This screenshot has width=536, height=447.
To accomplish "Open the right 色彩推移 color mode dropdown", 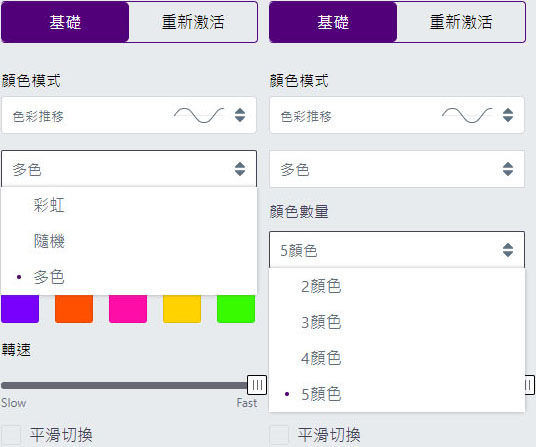I will [x=397, y=115].
